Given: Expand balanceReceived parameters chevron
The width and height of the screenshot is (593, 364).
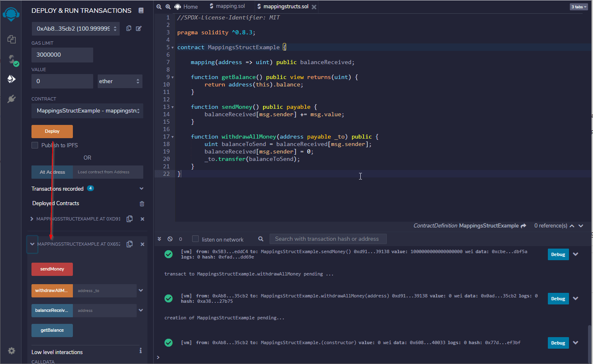Looking at the screenshot, I should (141, 310).
